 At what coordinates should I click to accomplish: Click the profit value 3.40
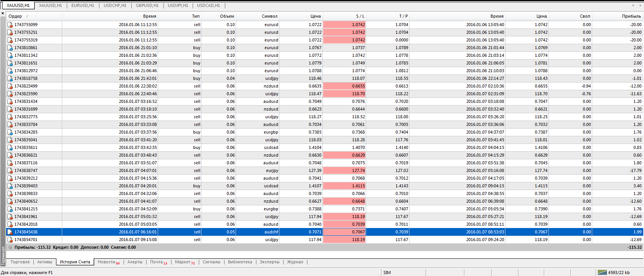[x=637, y=186]
